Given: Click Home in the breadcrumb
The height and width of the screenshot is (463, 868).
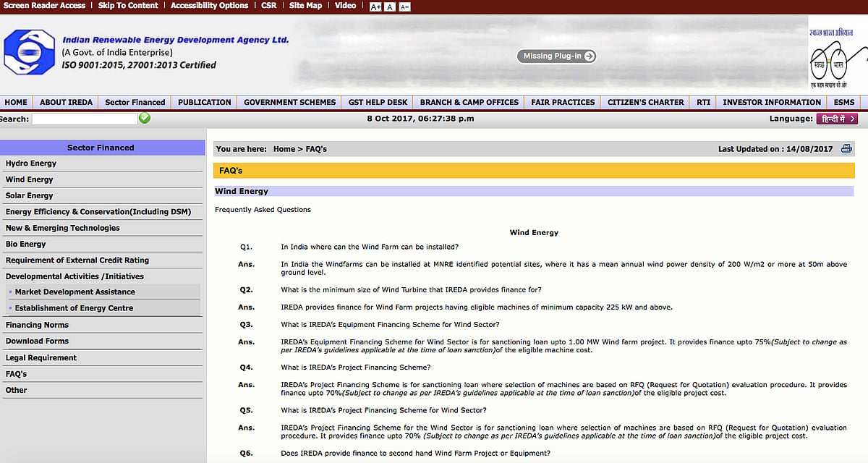Looking at the screenshot, I should pyautogui.click(x=284, y=149).
